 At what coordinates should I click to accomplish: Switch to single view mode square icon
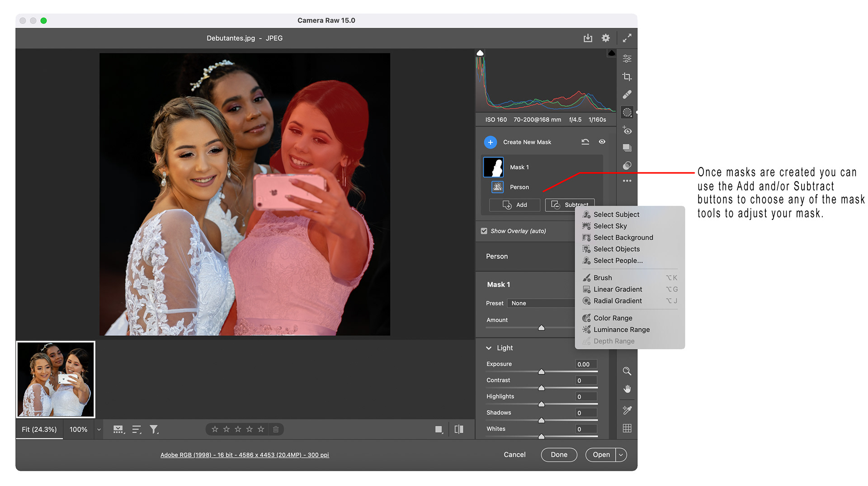click(439, 429)
